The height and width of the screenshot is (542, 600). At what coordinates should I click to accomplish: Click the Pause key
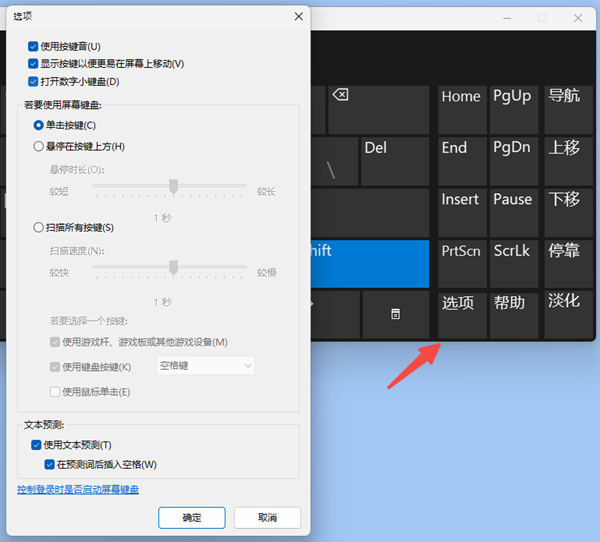tap(514, 212)
